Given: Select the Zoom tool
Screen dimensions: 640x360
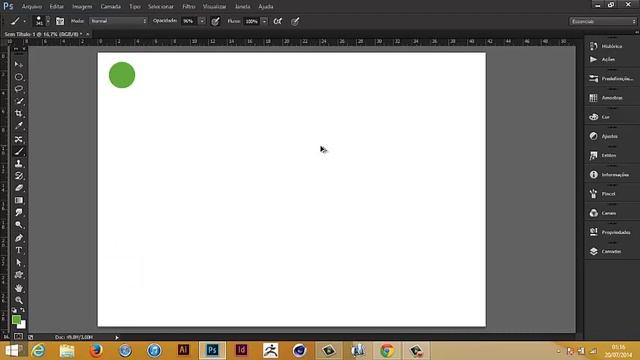Looking at the screenshot, I should tap(19, 300).
